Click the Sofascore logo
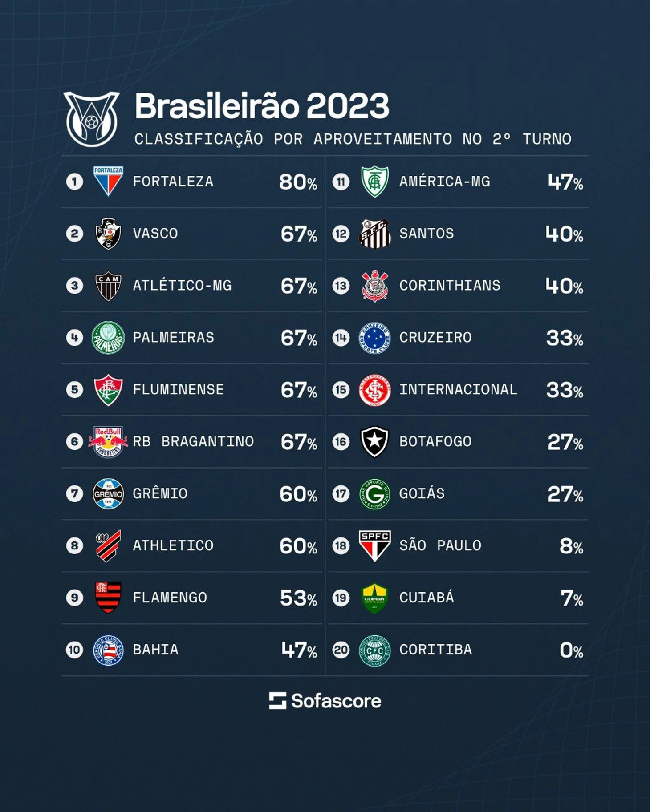This screenshot has width=650, height=812. pyautogui.click(x=325, y=701)
